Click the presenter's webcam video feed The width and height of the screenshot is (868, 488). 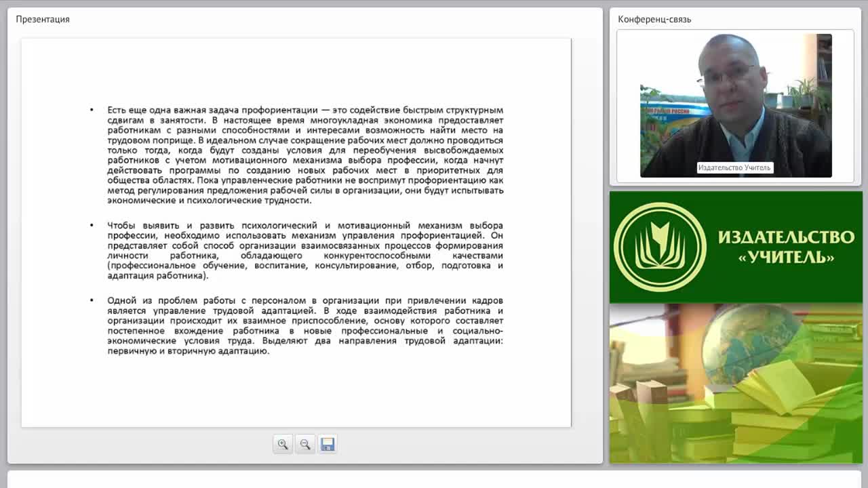[x=736, y=106]
